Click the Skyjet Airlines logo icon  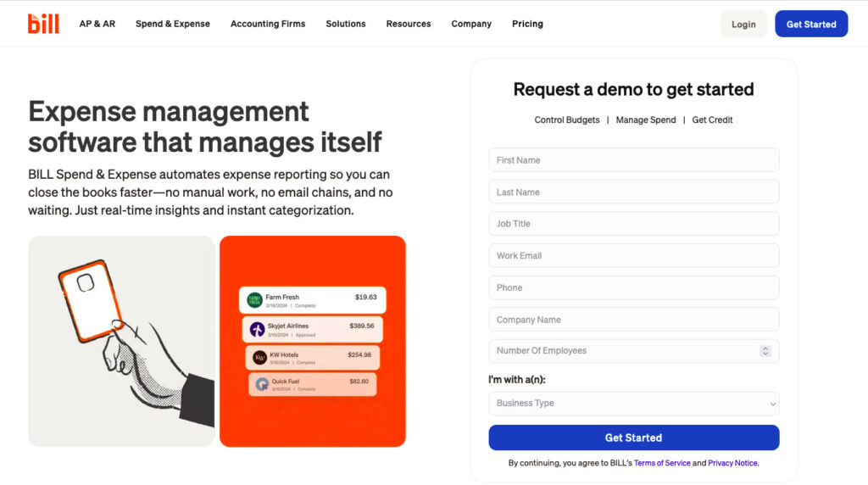[257, 330]
